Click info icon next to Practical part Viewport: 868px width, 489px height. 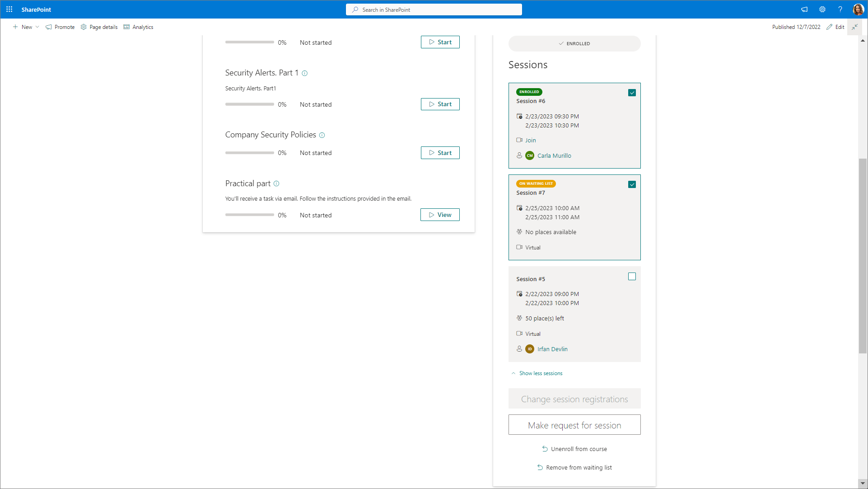276,183
